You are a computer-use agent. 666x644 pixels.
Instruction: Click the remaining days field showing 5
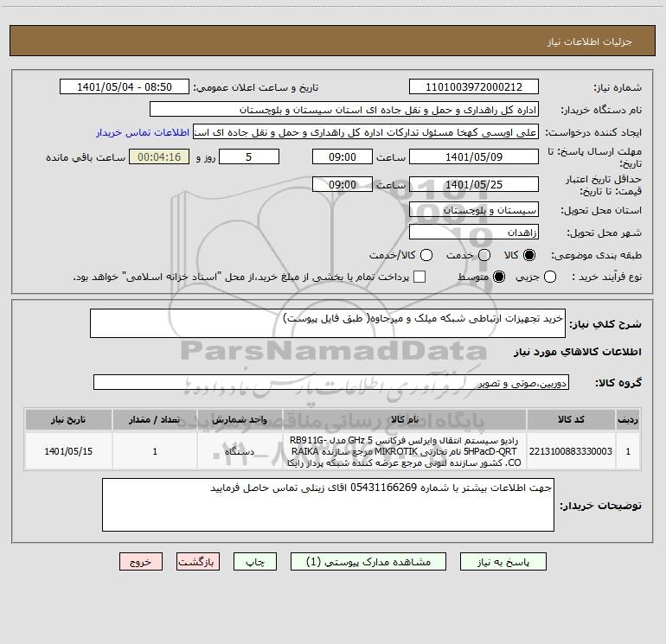(x=249, y=157)
